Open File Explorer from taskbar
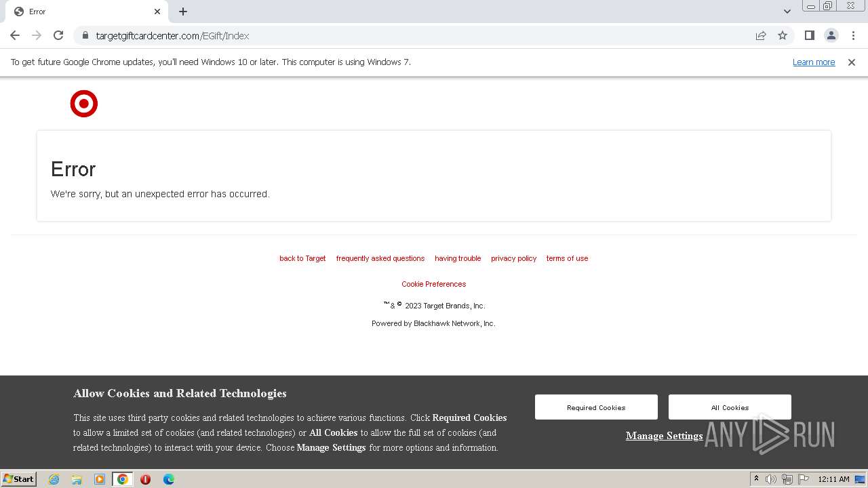Screen dimensions: 868x488 click(x=77, y=479)
